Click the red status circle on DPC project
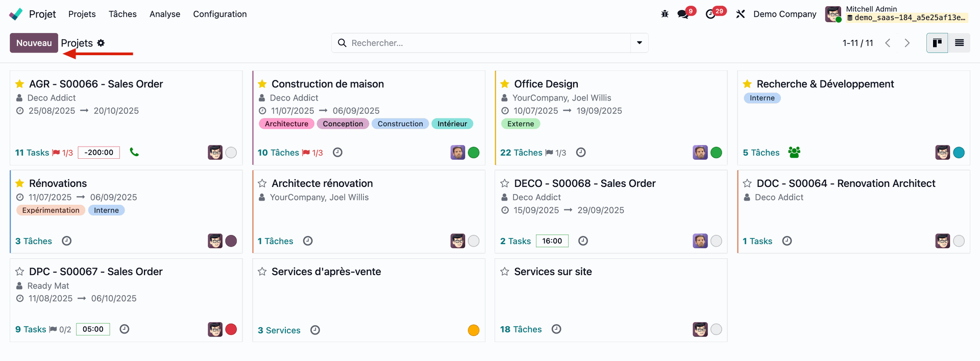 231,329
